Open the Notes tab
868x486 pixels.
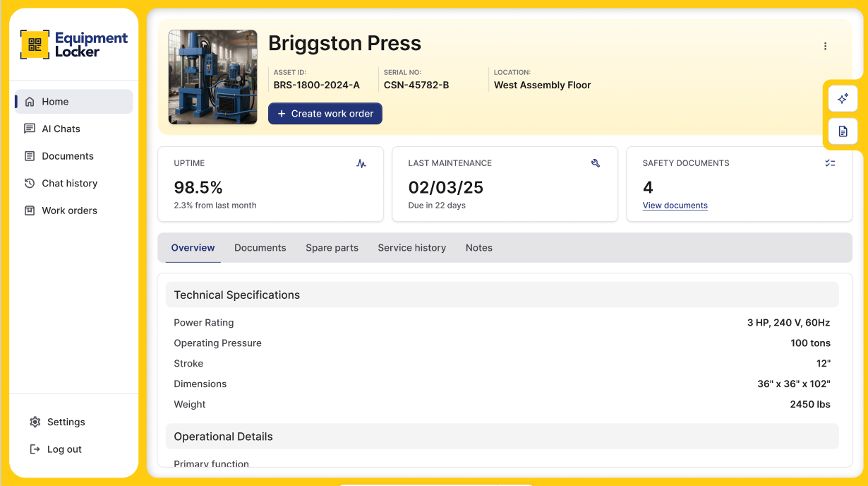click(478, 248)
